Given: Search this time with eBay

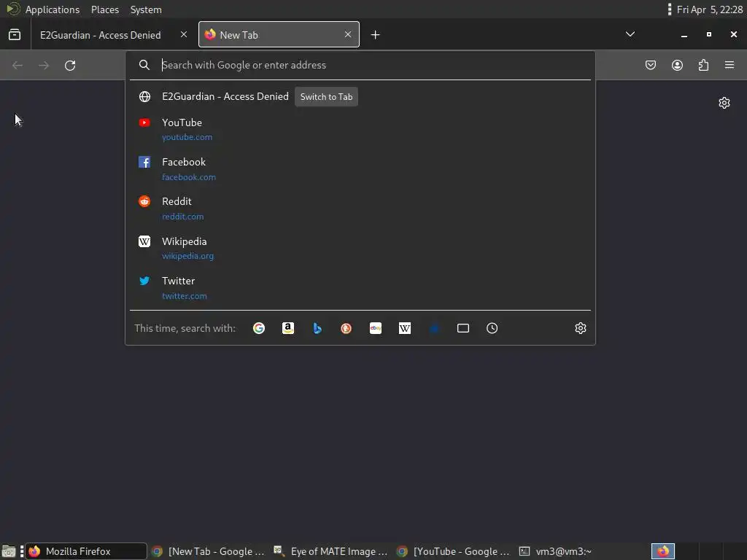Looking at the screenshot, I should [376, 328].
